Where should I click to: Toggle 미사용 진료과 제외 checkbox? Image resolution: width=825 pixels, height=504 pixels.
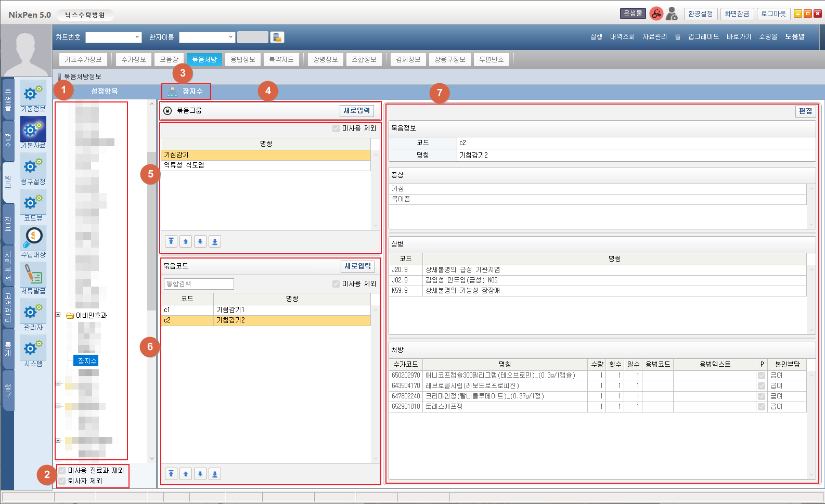click(x=62, y=471)
